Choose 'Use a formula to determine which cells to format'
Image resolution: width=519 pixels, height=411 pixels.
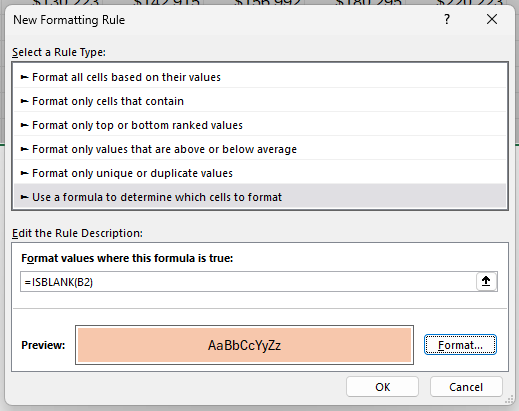260,197
